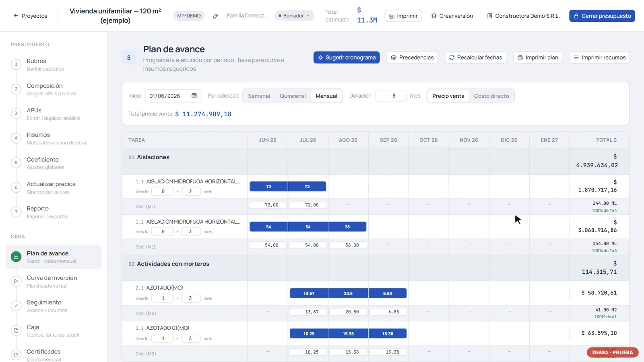Image resolution: width=644 pixels, height=362 pixels.
Task: Click Crear versión
Action: 452,16
